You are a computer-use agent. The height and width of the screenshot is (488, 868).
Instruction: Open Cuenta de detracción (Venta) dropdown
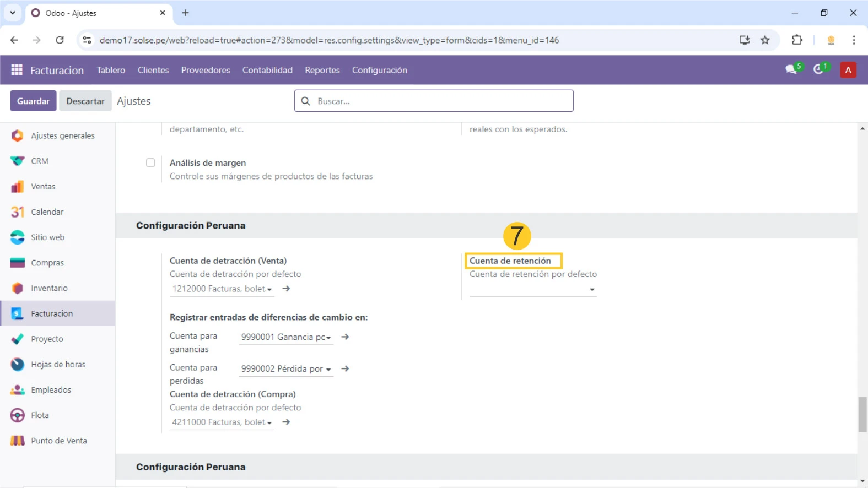pyautogui.click(x=269, y=289)
